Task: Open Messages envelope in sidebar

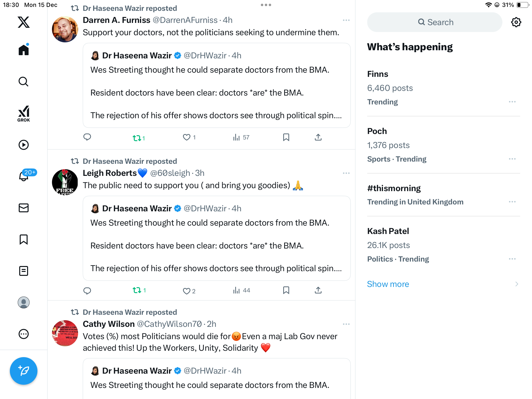Action: click(x=24, y=208)
